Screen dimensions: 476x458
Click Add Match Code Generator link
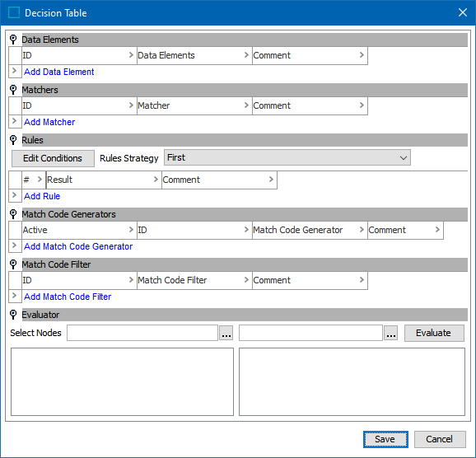(x=78, y=246)
